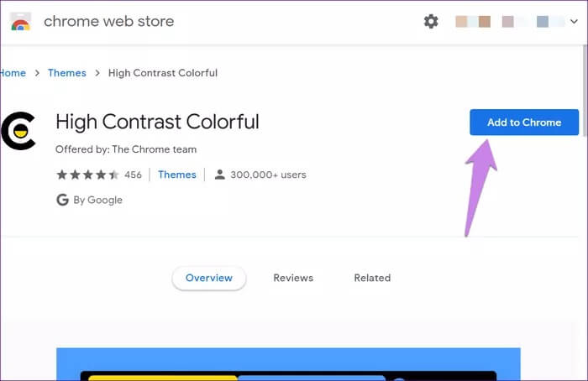The height and width of the screenshot is (381, 588).
Task: Click the By Google label
Action: [98, 200]
